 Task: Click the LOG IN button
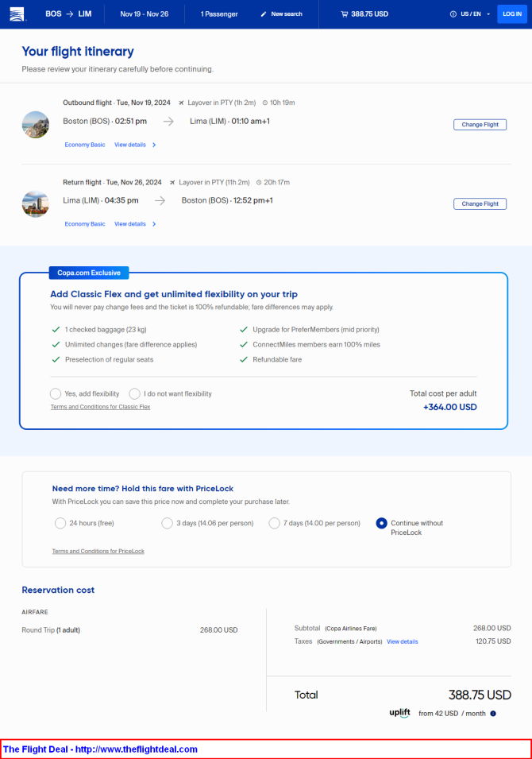click(511, 14)
